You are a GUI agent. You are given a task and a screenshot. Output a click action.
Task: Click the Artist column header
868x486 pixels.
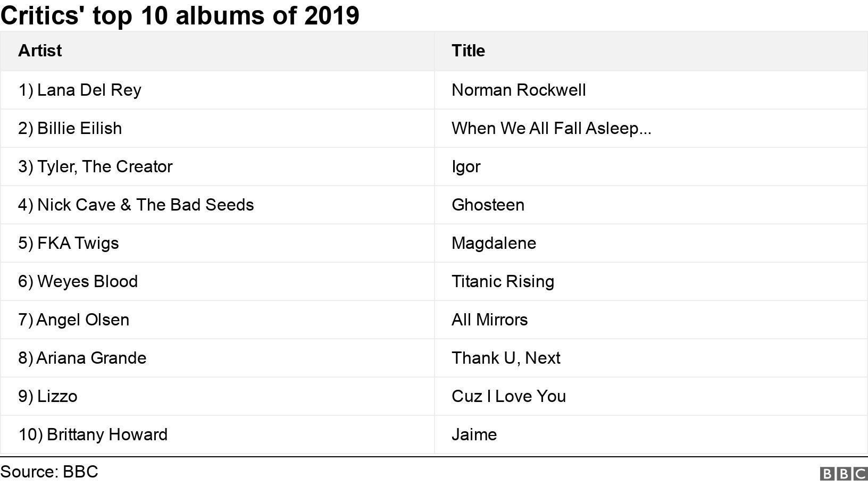tap(40, 51)
